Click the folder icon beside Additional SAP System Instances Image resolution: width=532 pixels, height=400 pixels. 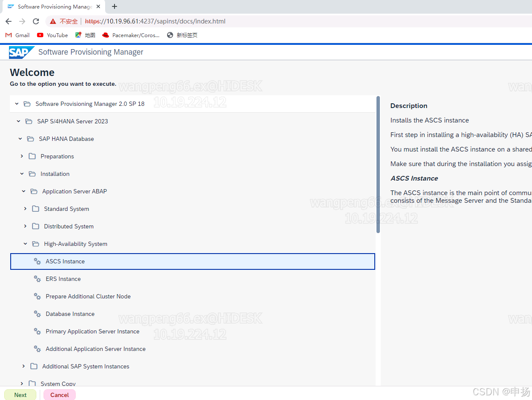(x=34, y=366)
